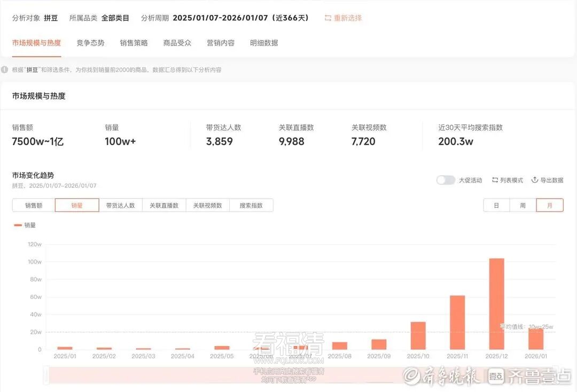Open the 竞争态势 tab
Image resolution: width=577 pixels, height=392 pixels.
click(x=90, y=43)
